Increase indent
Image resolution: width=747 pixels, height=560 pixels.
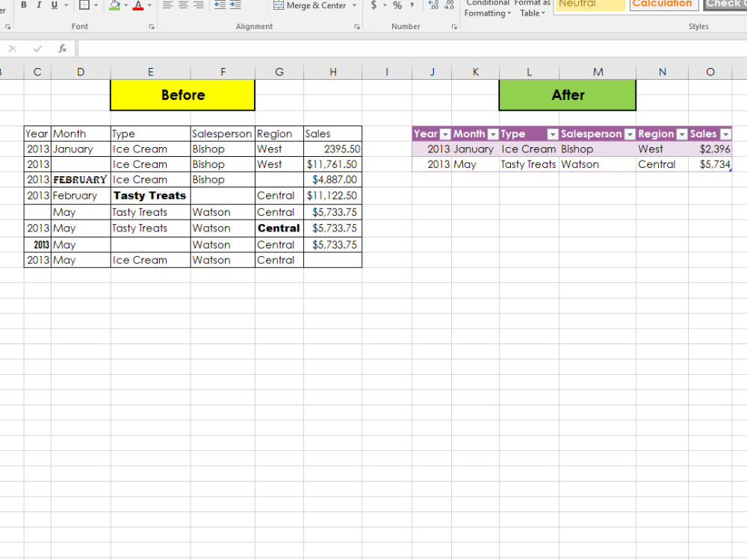tap(235, 5)
